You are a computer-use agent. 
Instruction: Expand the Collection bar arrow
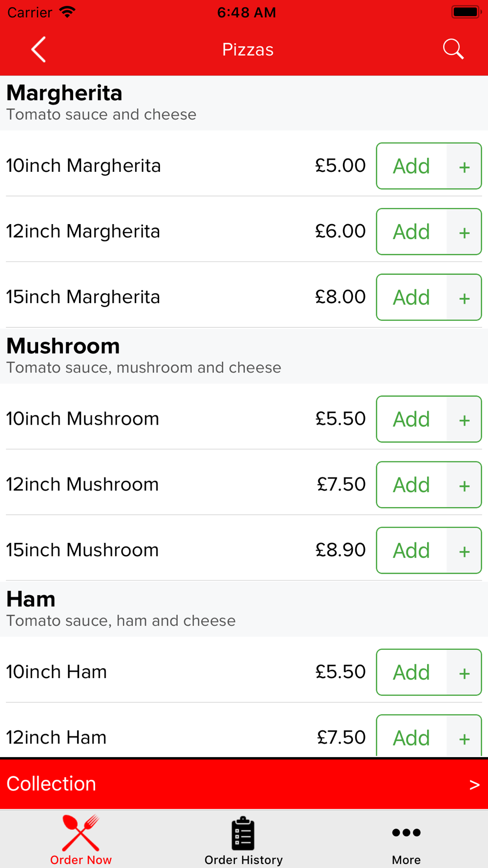click(474, 785)
